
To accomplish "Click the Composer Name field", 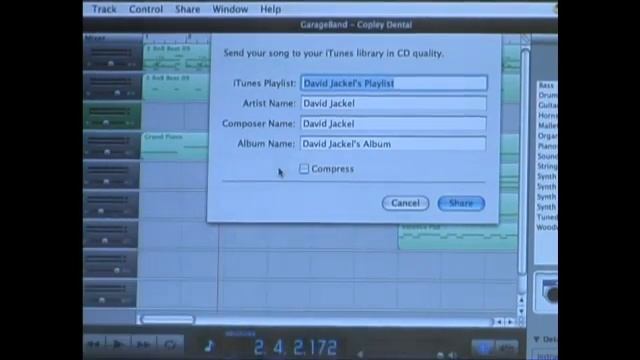I will coord(393,124).
